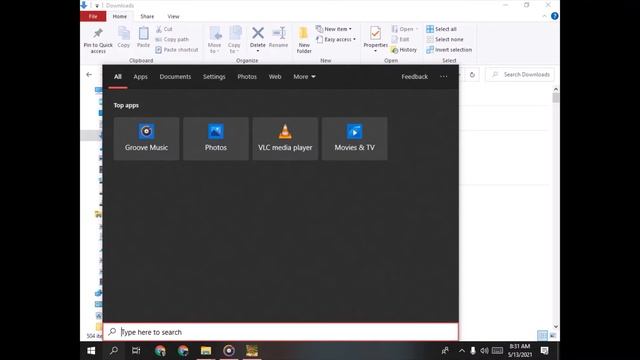Select the Settings search filter tab

coord(214,77)
